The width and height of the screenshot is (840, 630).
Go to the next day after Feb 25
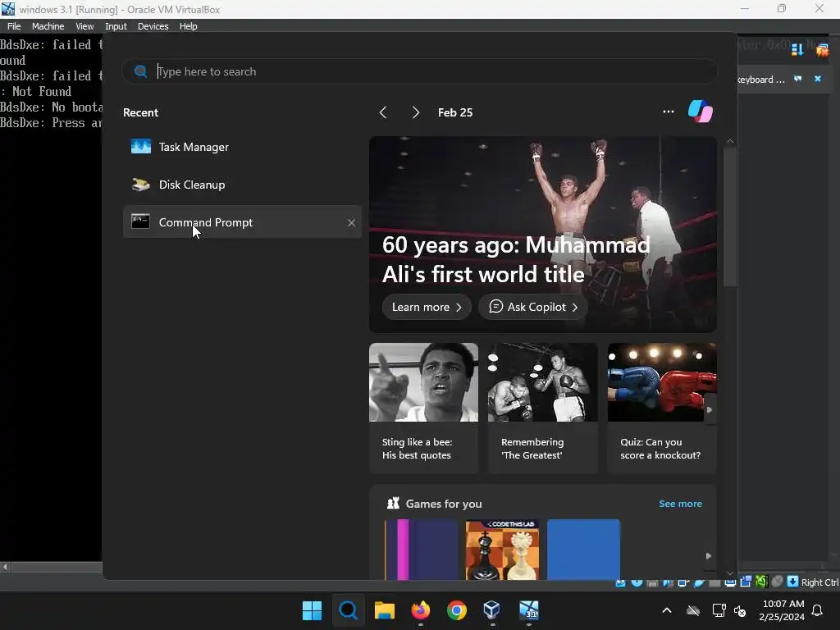(x=416, y=112)
